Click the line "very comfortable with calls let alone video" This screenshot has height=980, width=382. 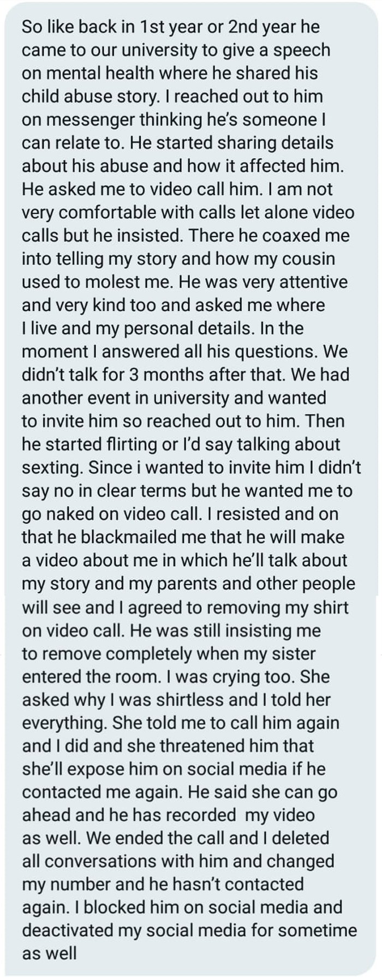188,212
